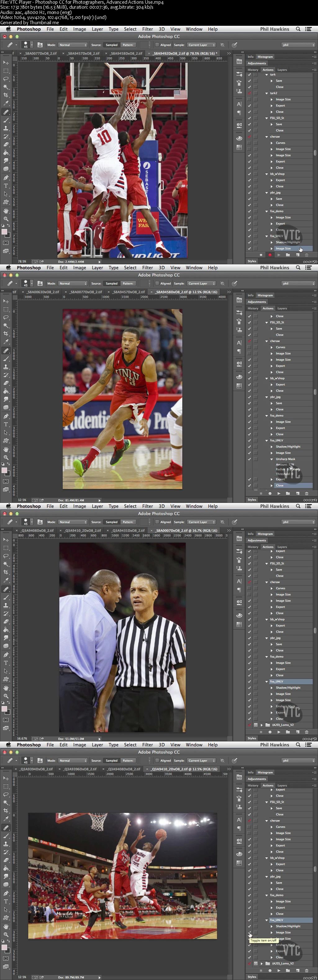Select the Quick Selection tool in the wide arena frame
This screenshot has width=318, height=980.
pyautogui.click(x=6, y=803)
